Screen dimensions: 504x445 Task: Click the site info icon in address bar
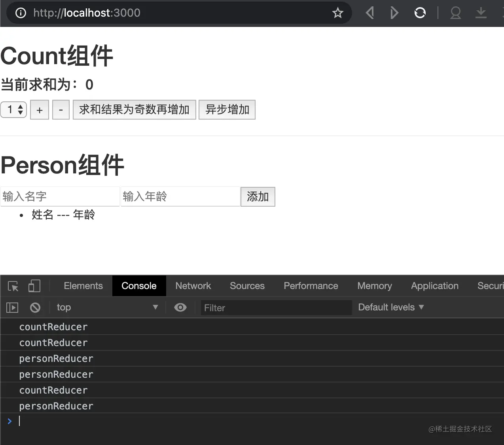tap(21, 13)
